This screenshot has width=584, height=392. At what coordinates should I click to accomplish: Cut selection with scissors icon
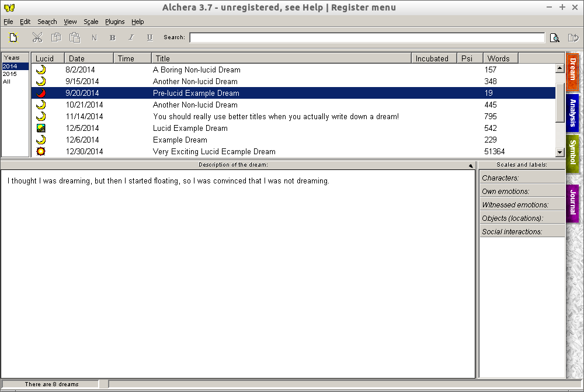37,37
